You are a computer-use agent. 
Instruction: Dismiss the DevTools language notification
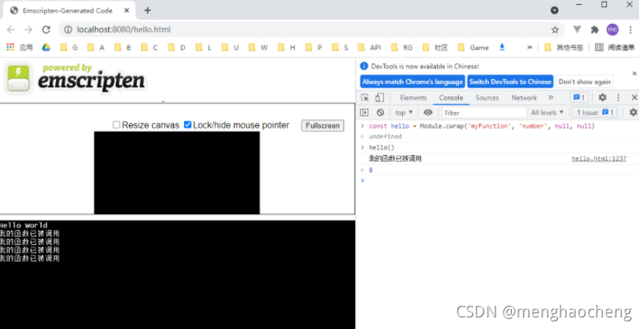[x=635, y=74]
